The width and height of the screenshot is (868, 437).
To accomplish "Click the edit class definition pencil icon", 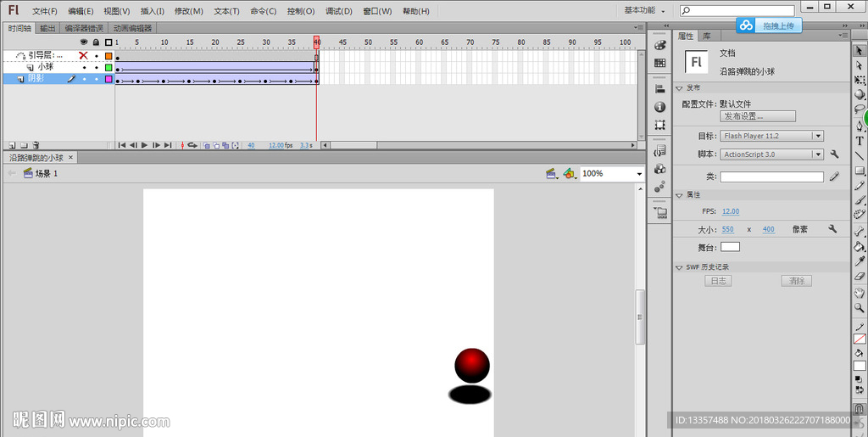I will (x=835, y=176).
